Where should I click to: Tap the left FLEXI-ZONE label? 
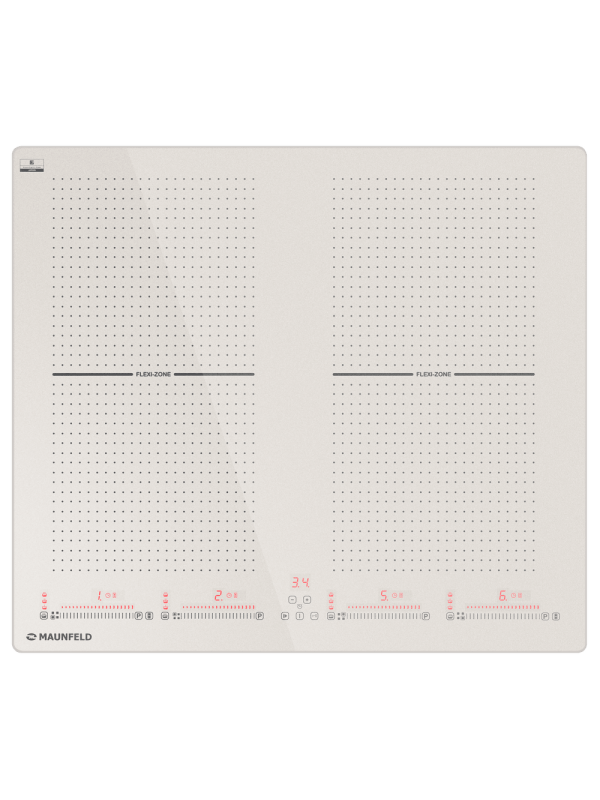[x=153, y=375]
